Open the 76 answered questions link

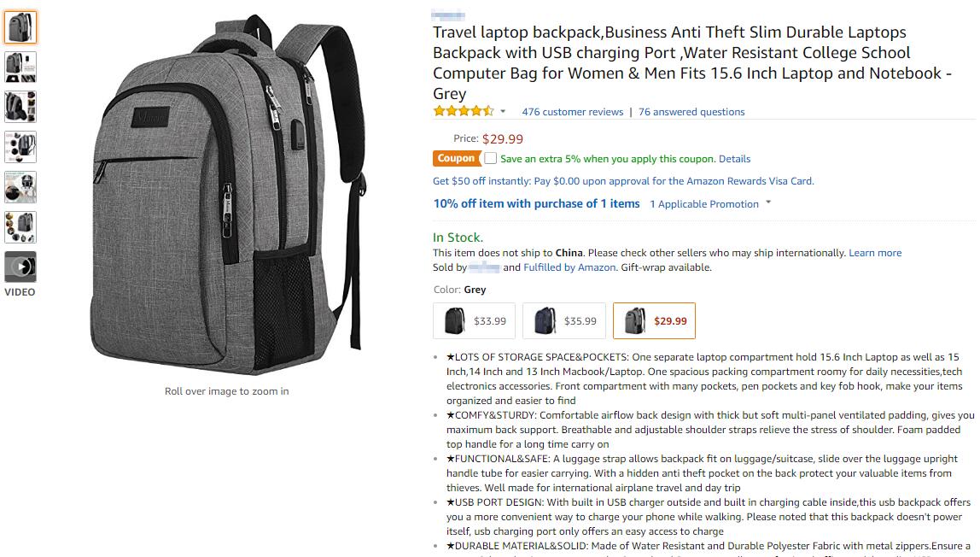pyautogui.click(x=691, y=112)
